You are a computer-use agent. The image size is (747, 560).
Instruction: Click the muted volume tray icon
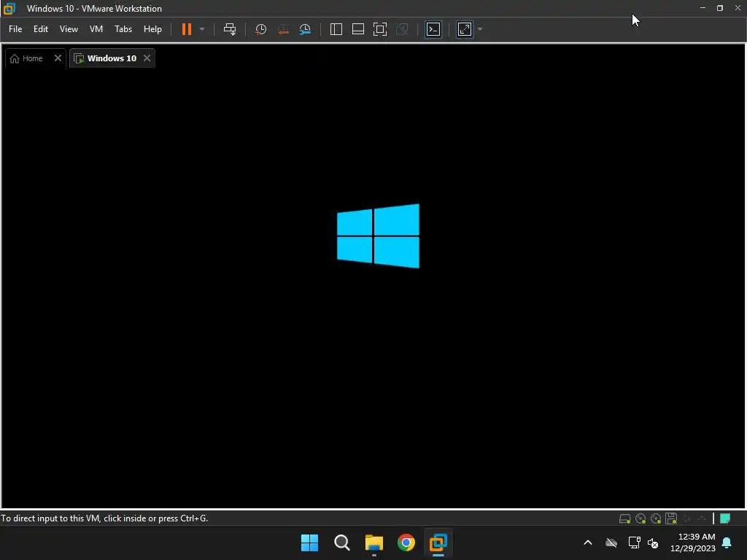point(653,542)
